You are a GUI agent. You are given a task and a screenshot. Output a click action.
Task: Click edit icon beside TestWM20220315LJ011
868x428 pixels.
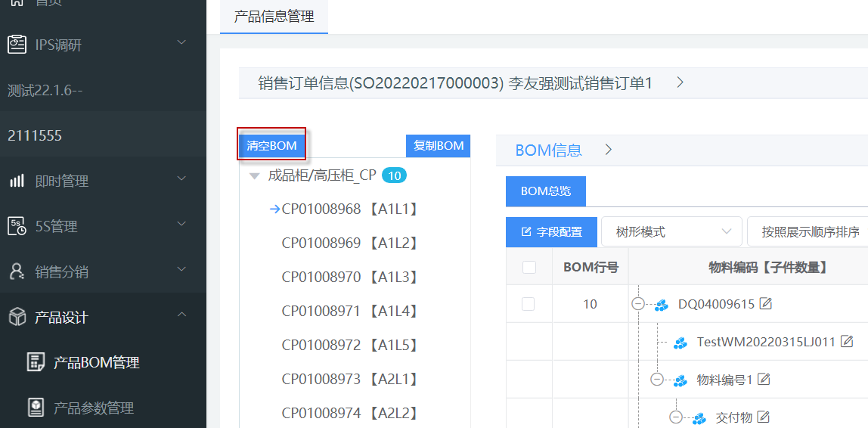[846, 342]
